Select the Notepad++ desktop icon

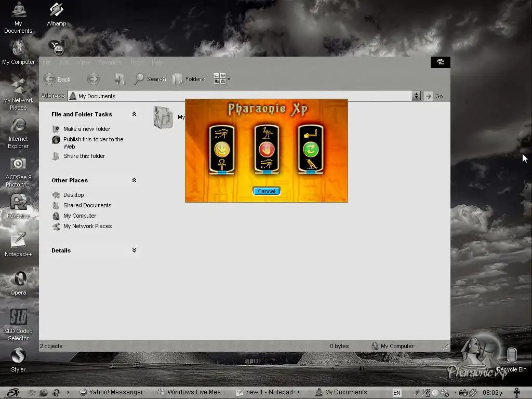(x=18, y=244)
